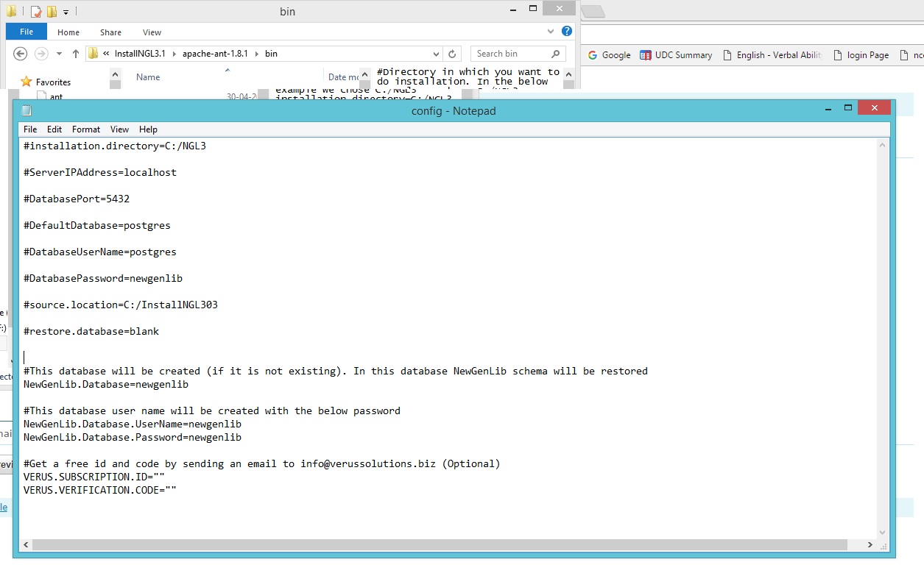Screen dimensions: 924x576
Task: Open the Customize Quick Access Toolbar dropdown
Action: (x=66, y=13)
